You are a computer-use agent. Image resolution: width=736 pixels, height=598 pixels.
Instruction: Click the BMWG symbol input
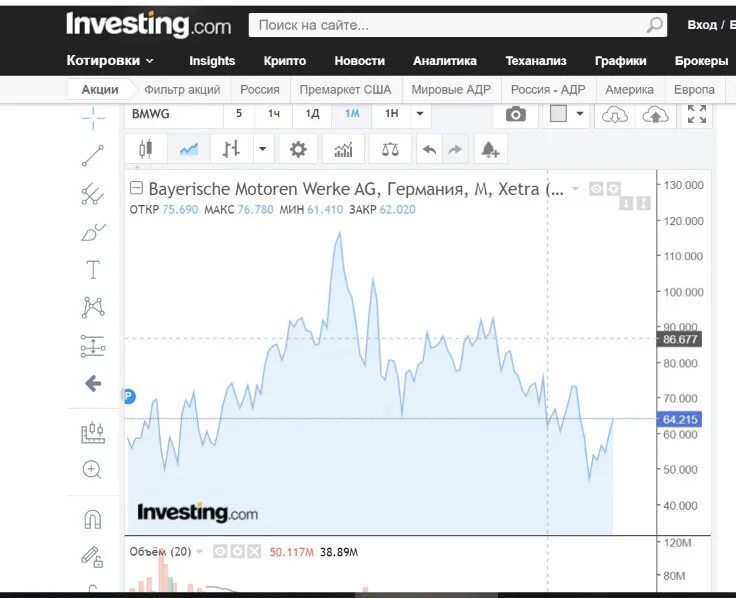coord(174,114)
